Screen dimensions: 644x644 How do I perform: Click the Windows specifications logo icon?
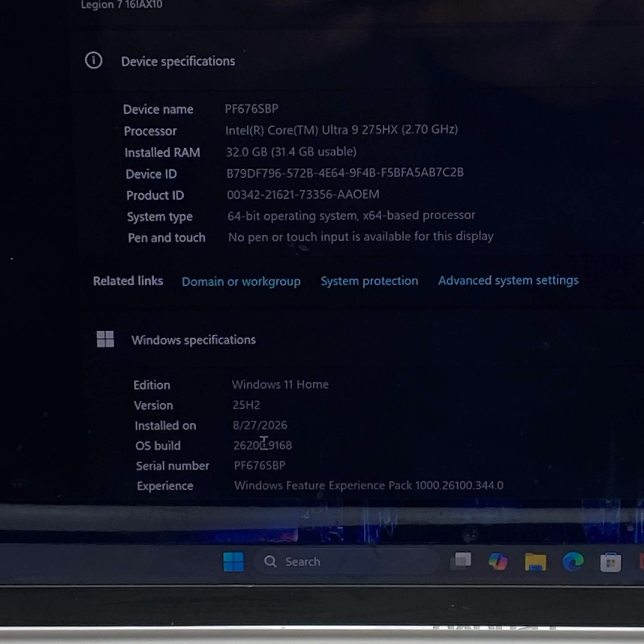[105, 339]
